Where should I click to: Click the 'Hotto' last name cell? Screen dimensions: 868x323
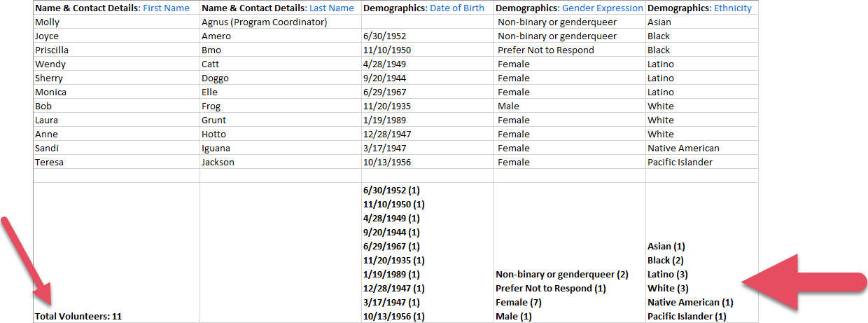coord(281,134)
